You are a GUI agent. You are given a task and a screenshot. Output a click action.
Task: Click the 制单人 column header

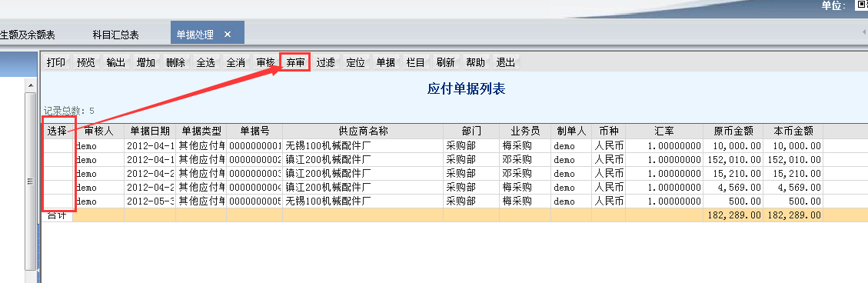click(x=571, y=132)
